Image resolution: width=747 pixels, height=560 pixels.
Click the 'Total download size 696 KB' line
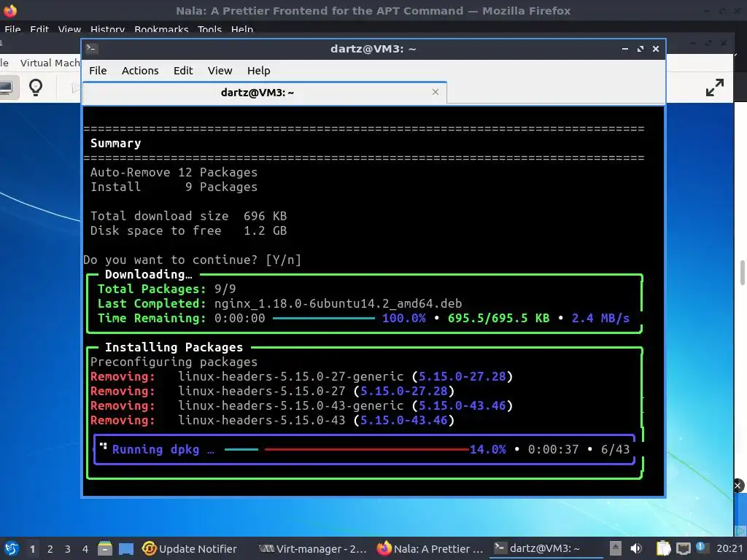tap(189, 216)
